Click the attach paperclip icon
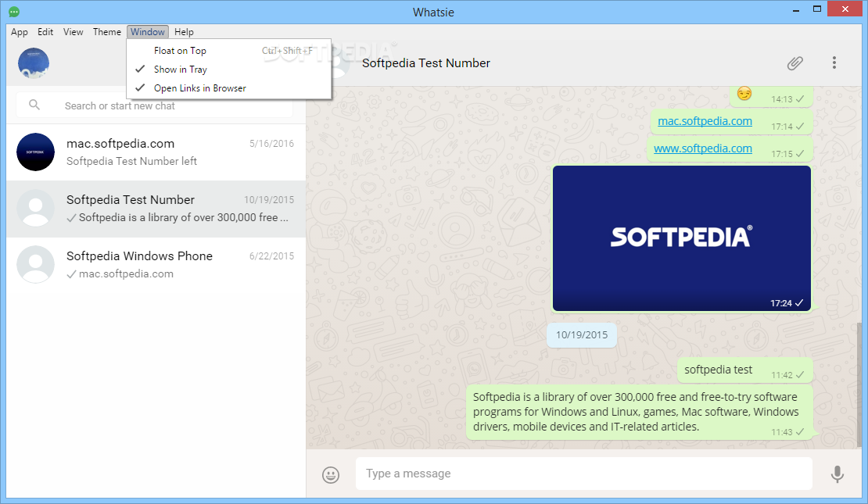 click(795, 63)
